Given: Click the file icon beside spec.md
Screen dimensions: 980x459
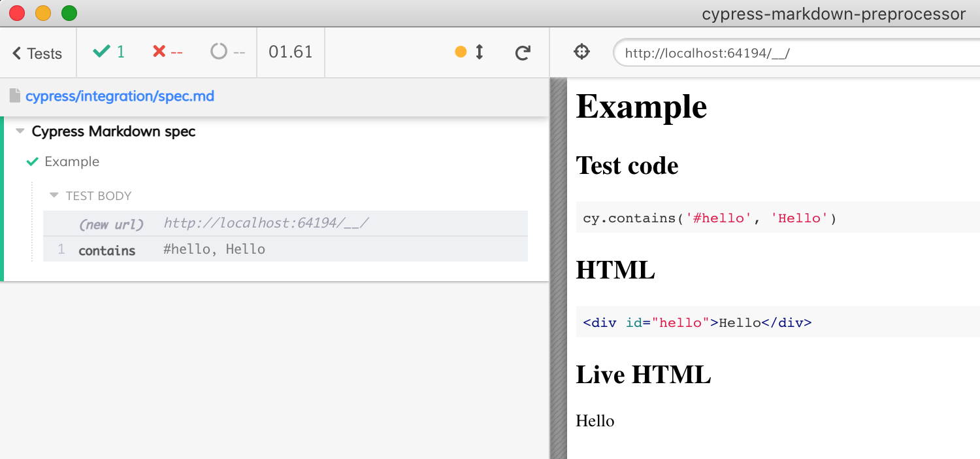Looking at the screenshot, I should pos(15,96).
